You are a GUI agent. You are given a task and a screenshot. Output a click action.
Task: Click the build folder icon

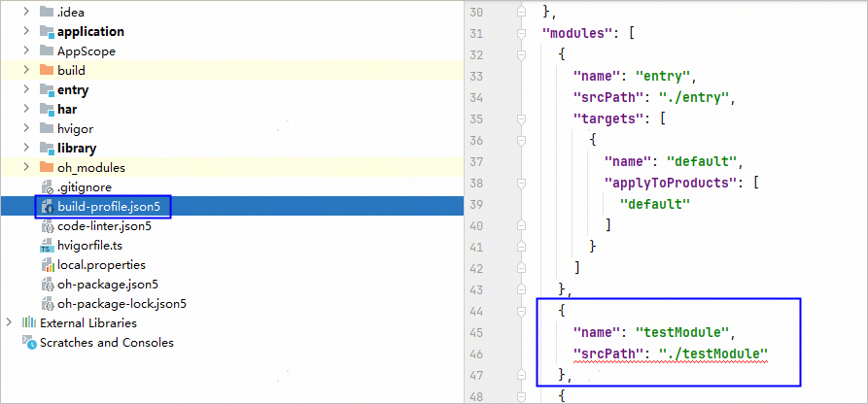click(x=47, y=71)
